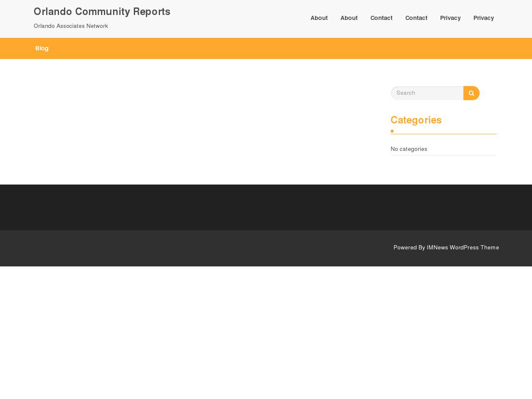Choose the second Contact navigation link
This screenshot has height=399, width=532.
(416, 18)
